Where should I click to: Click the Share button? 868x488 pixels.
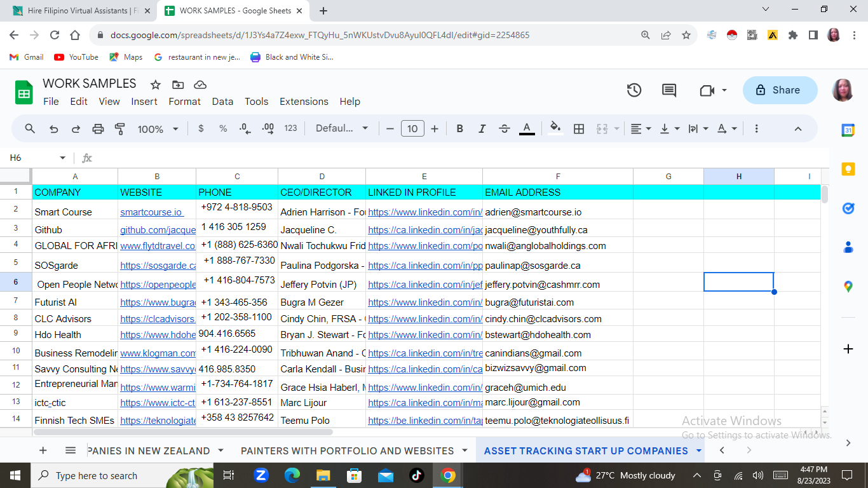pos(780,90)
